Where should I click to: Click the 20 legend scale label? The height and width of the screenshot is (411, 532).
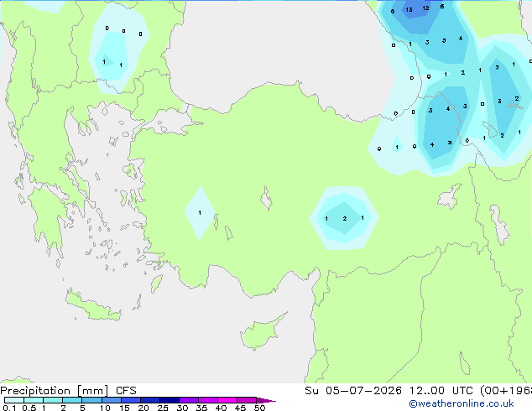143,408
